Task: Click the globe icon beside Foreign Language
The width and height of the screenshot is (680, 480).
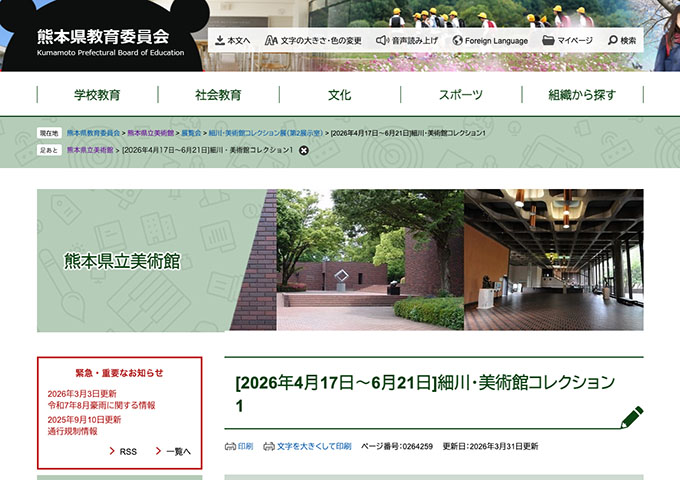Action: (458, 40)
